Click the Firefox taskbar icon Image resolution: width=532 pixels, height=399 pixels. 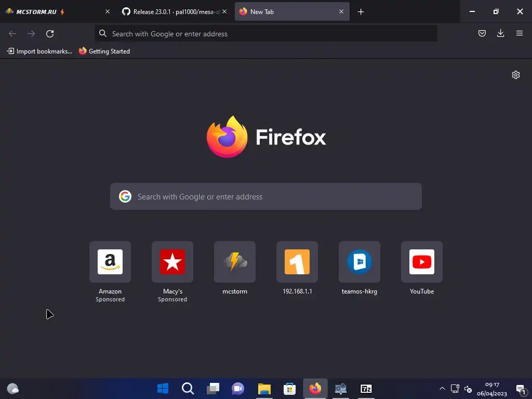(x=315, y=389)
